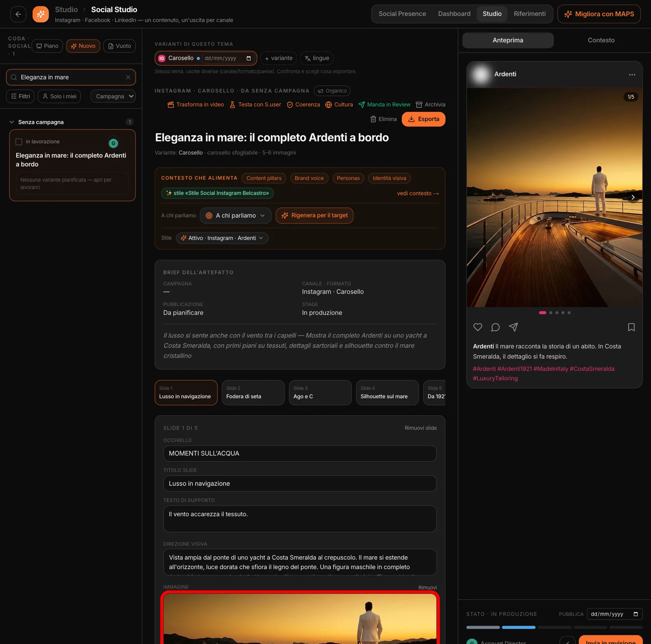The width and height of the screenshot is (651, 644).
Task: Open calendar icon in the Pubblica date field
Action: click(636, 614)
